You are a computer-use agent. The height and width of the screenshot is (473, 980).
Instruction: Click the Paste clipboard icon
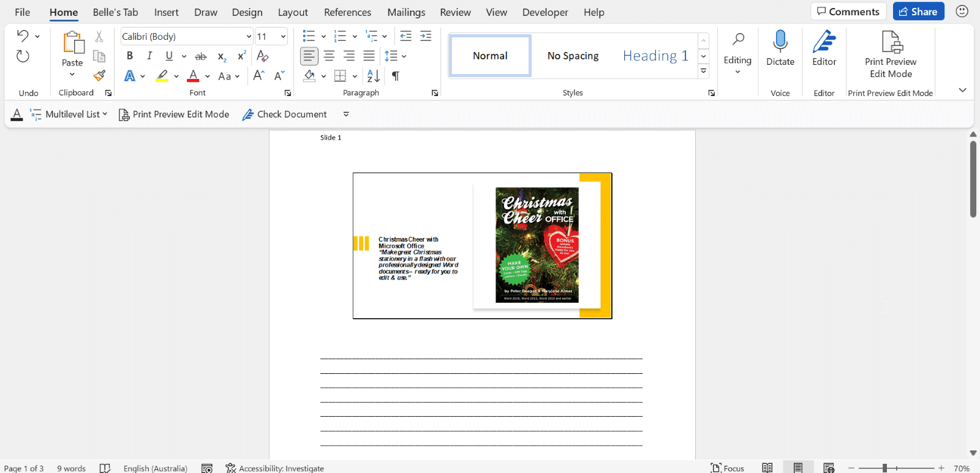(73, 43)
